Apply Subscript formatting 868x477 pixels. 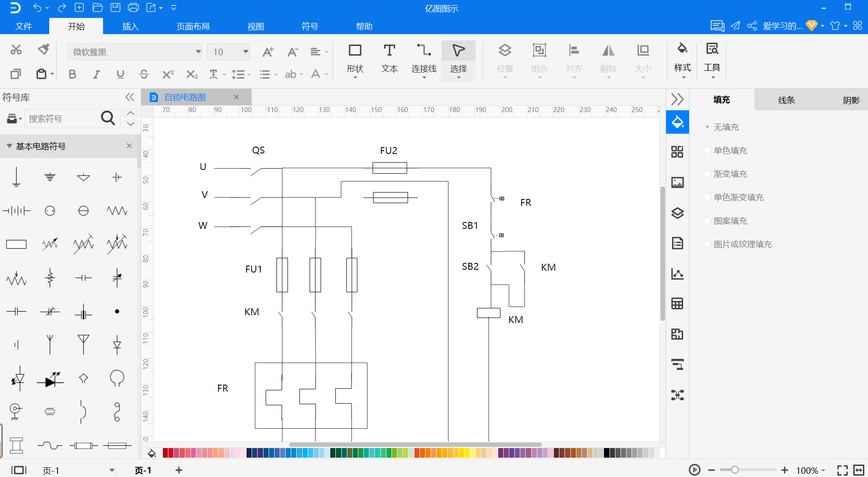192,74
